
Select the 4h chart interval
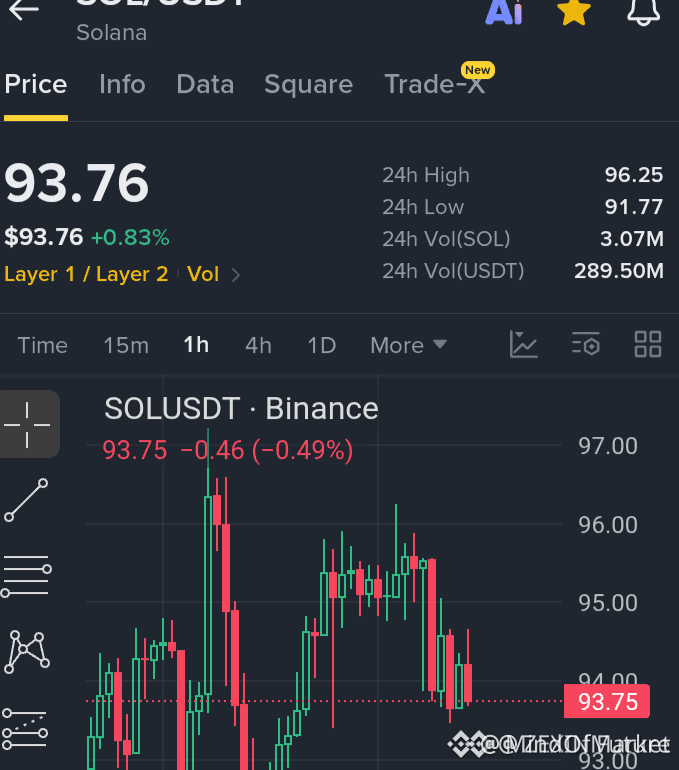tap(259, 345)
